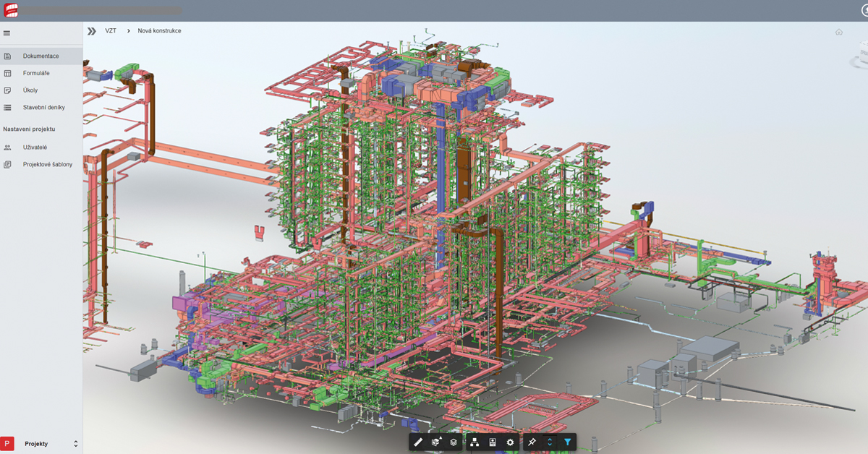Open the section box tool
The height and width of the screenshot is (454, 868).
436,442
